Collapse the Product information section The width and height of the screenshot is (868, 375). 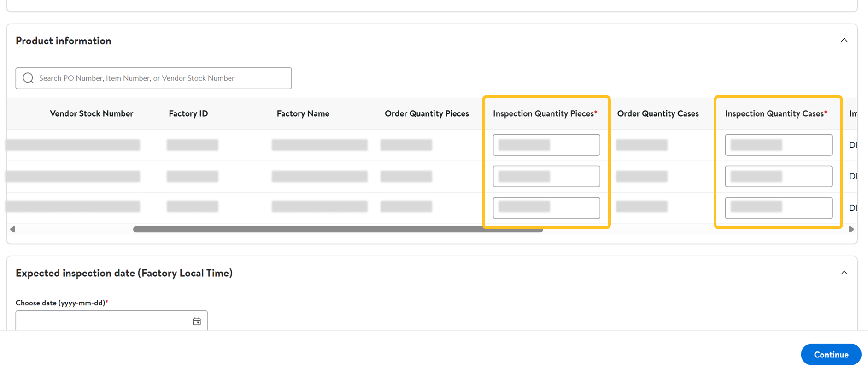(844, 40)
